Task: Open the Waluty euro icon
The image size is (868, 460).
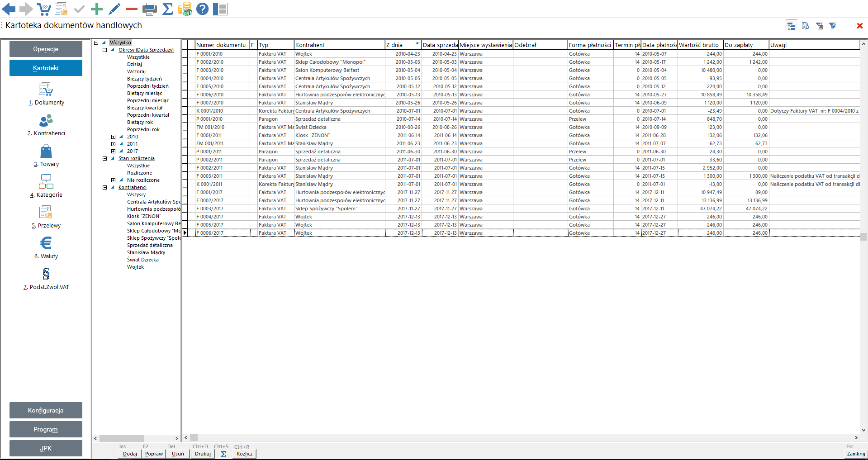Action: click(x=46, y=244)
